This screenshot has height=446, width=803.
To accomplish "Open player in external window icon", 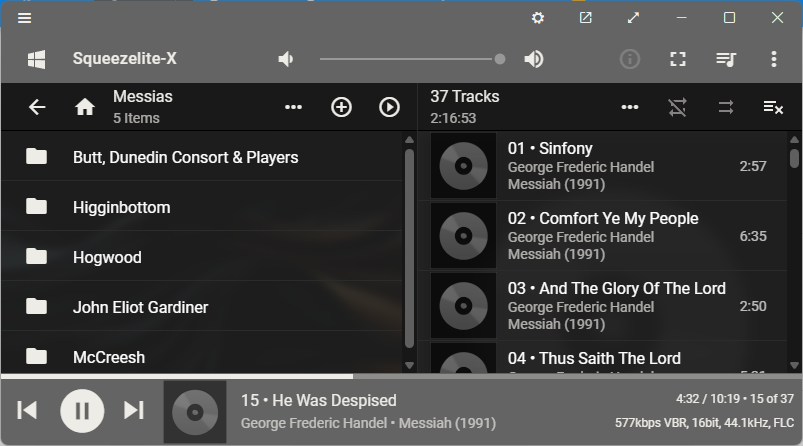I will tap(585, 18).
